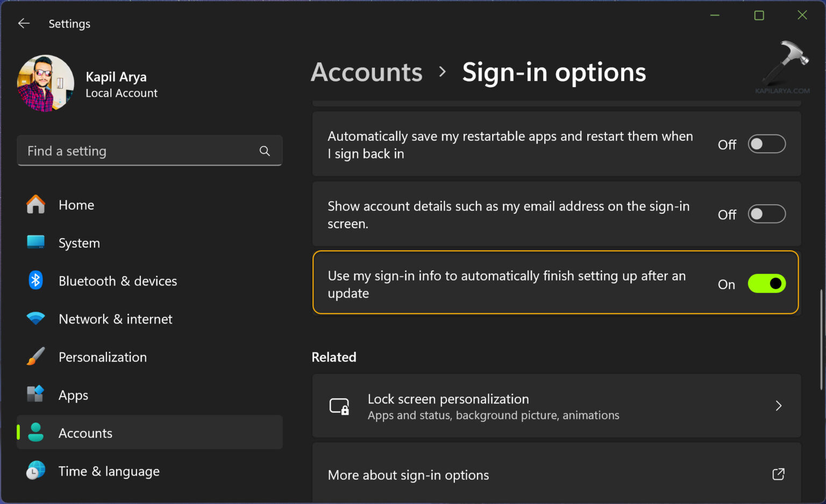Image resolution: width=826 pixels, height=504 pixels.
Task: Go to Personalization settings
Action: point(149,357)
